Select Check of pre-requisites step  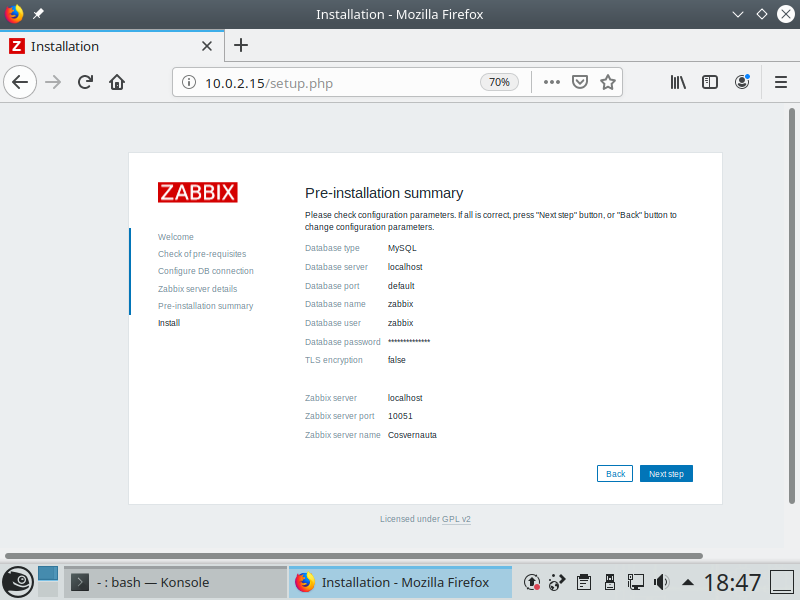202,254
